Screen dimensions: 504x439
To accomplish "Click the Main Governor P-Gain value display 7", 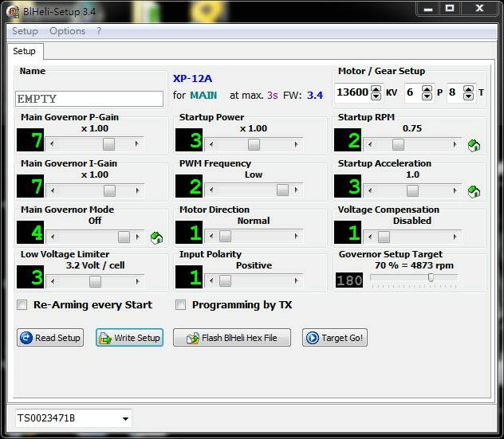I will pos(30,140).
